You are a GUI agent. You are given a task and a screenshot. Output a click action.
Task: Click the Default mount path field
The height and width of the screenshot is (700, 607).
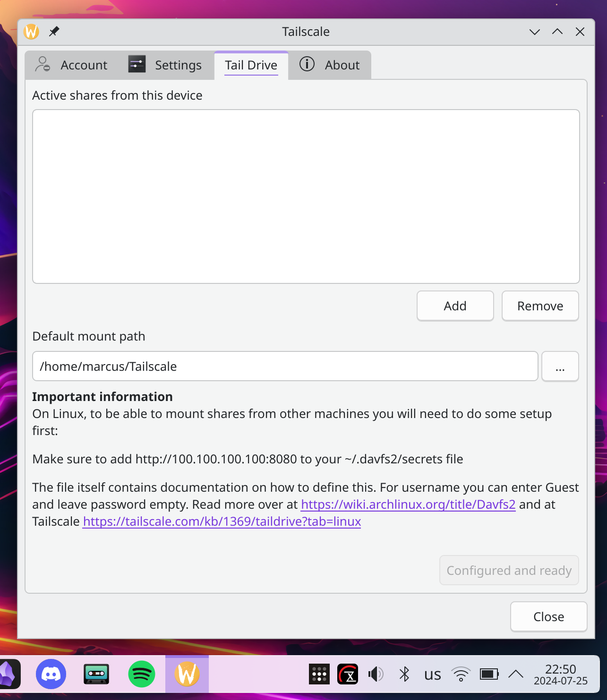click(285, 366)
